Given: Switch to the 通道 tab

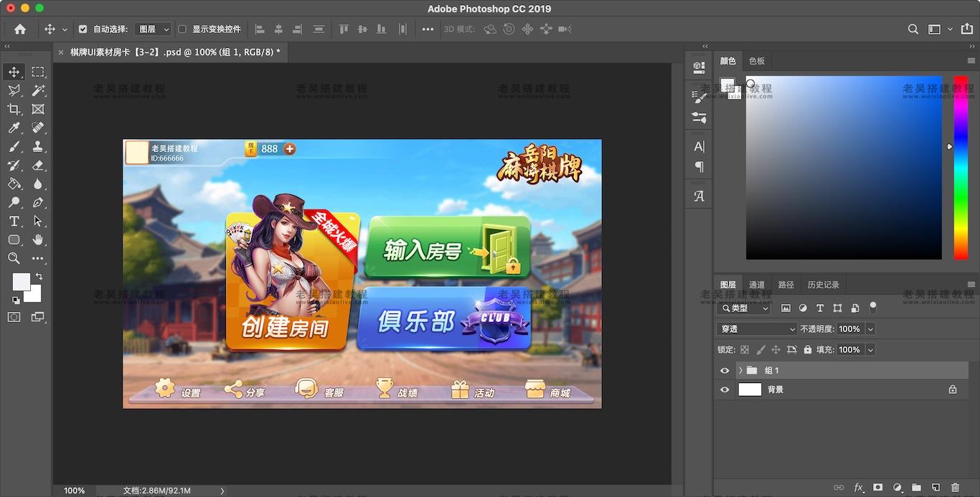Looking at the screenshot, I should 756,285.
